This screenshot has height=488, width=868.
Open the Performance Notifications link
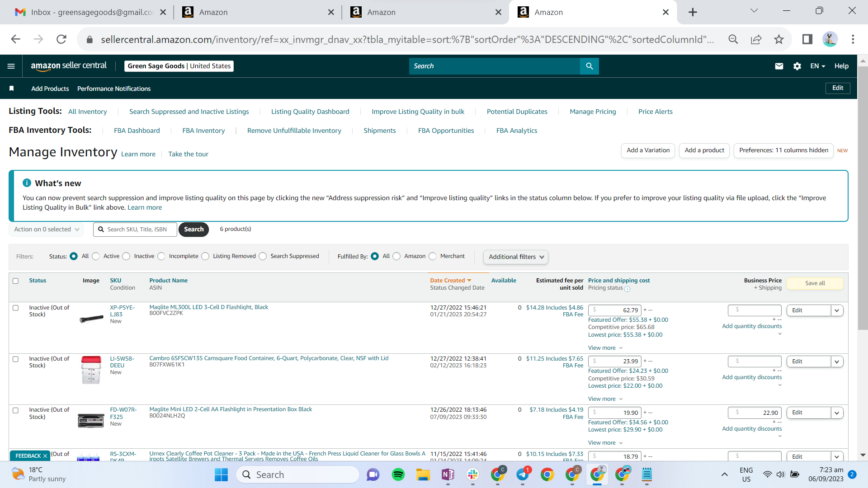coord(114,89)
